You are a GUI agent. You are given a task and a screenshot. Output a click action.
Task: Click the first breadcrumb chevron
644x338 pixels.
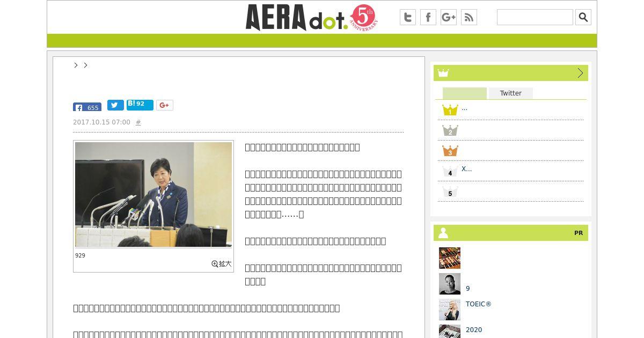point(76,65)
